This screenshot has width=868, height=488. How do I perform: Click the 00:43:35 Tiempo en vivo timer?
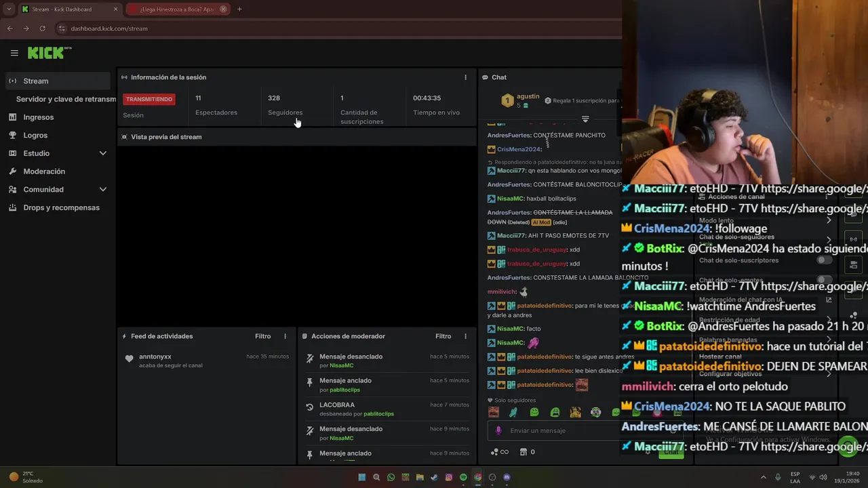tap(427, 98)
